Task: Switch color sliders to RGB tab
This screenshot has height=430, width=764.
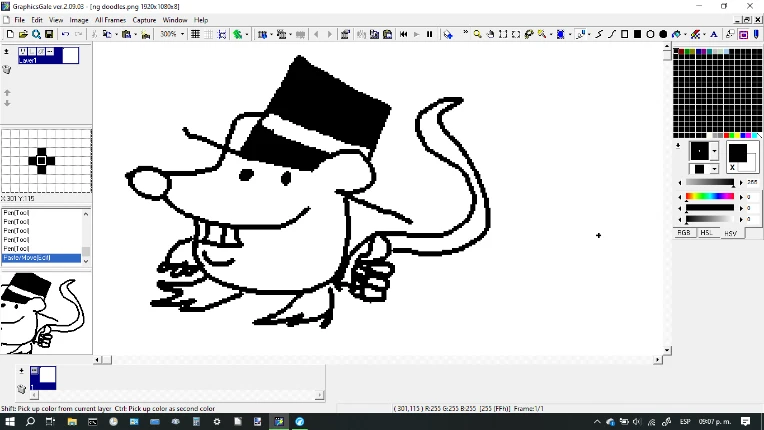Action: (x=684, y=233)
